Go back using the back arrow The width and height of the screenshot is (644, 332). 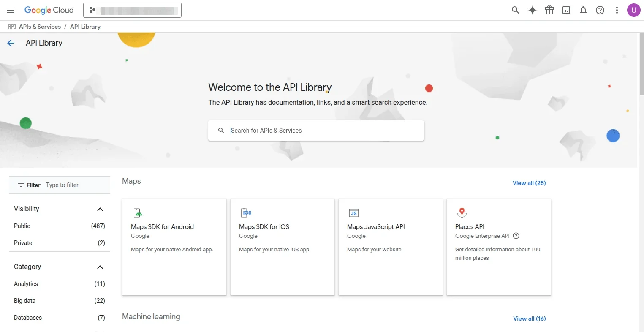pos(11,43)
